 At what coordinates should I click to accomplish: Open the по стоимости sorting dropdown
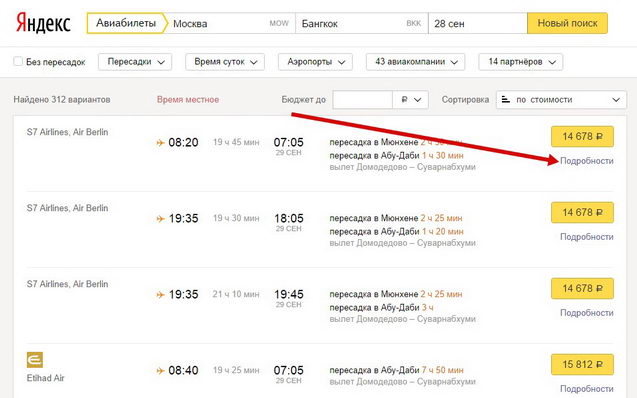[x=561, y=100]
